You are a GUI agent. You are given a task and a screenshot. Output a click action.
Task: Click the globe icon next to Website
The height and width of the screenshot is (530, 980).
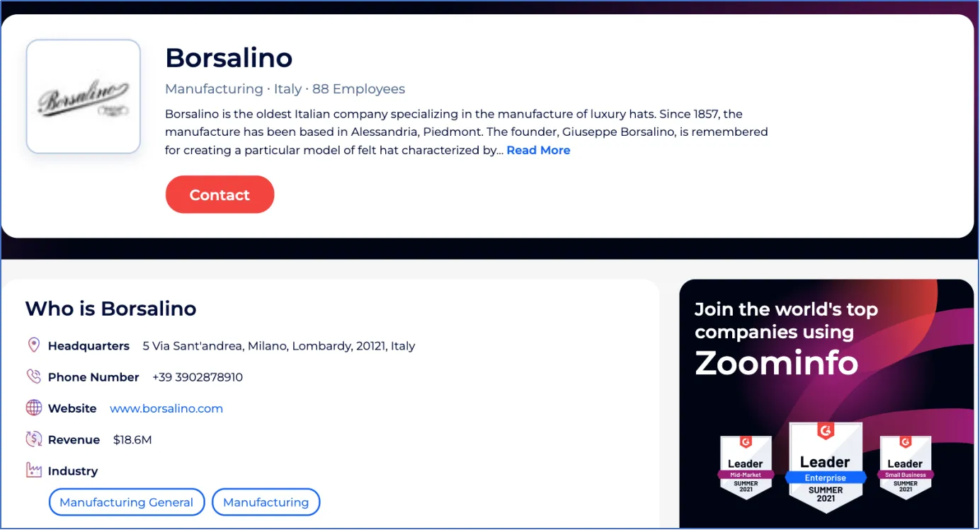coord(33,408)
